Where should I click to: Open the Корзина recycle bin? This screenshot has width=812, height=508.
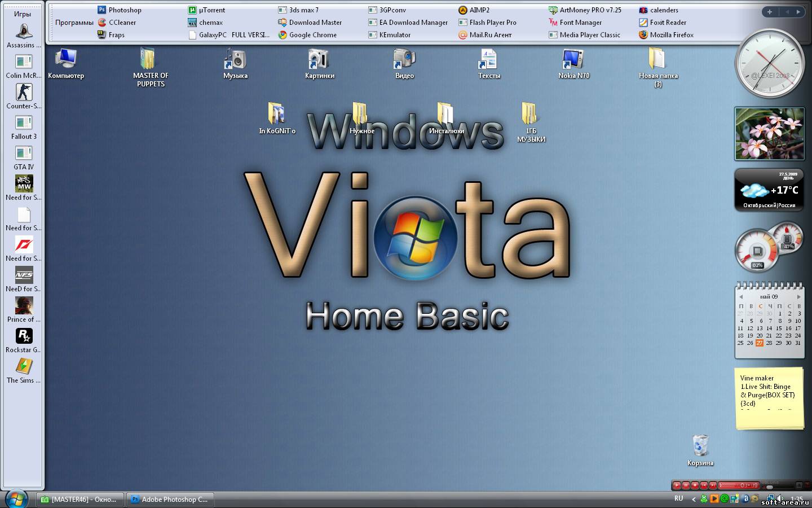(700, 446)
